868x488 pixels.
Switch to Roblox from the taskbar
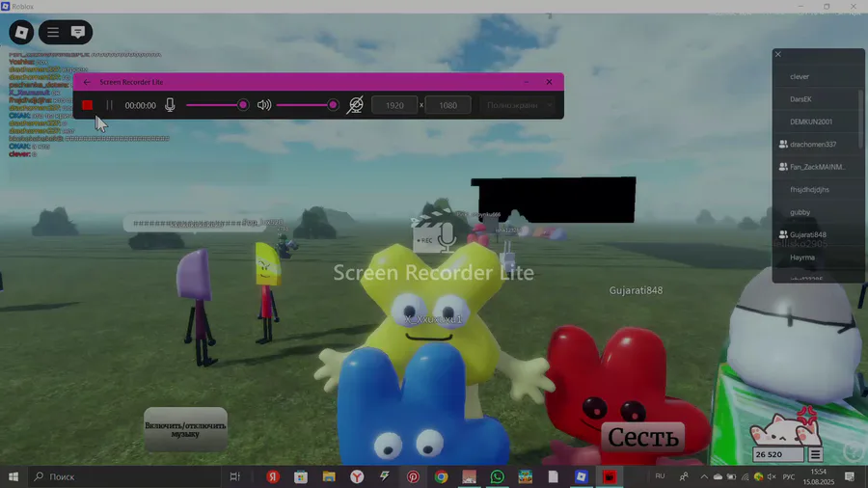tap(582, 476)
